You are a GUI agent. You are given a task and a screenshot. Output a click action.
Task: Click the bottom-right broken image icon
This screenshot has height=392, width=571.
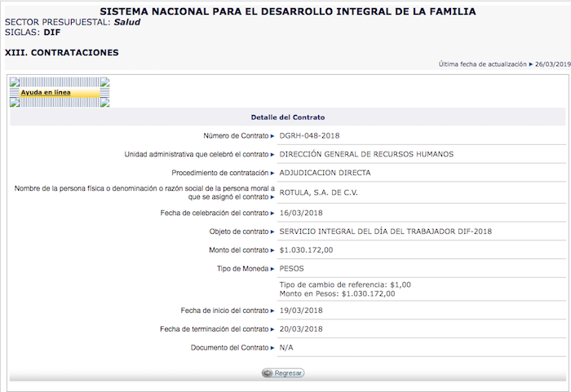tap(104, 103)
